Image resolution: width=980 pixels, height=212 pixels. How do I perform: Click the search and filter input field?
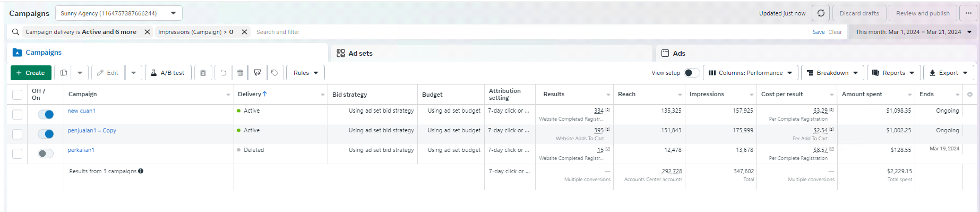(531, 32)
